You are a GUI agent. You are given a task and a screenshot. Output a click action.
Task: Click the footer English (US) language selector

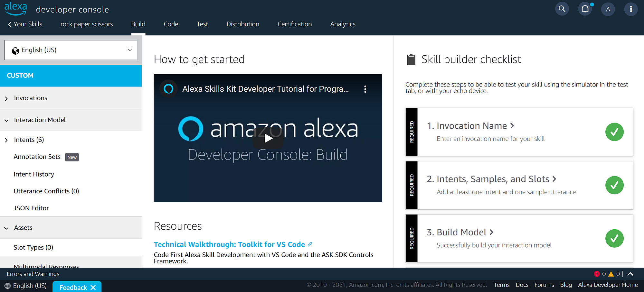point(26,286)
